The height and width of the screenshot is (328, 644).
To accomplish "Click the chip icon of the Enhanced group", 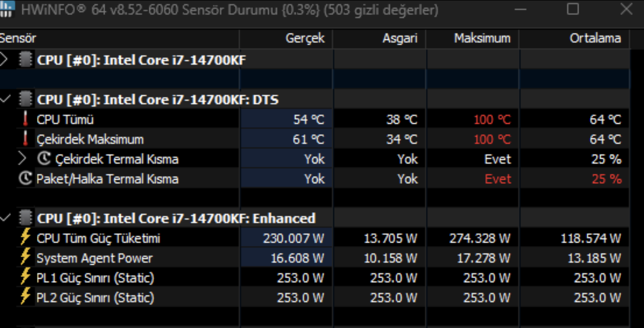I will tap(25, 218).
